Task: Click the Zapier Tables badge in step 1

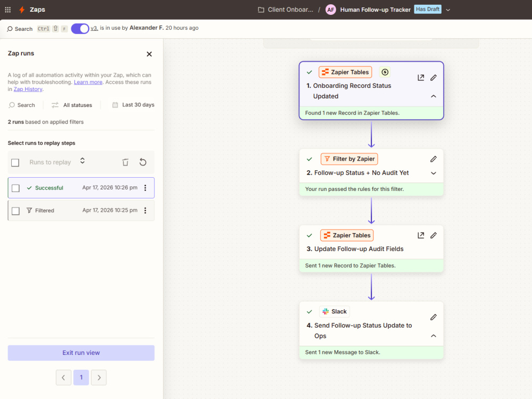Action: 345,72
